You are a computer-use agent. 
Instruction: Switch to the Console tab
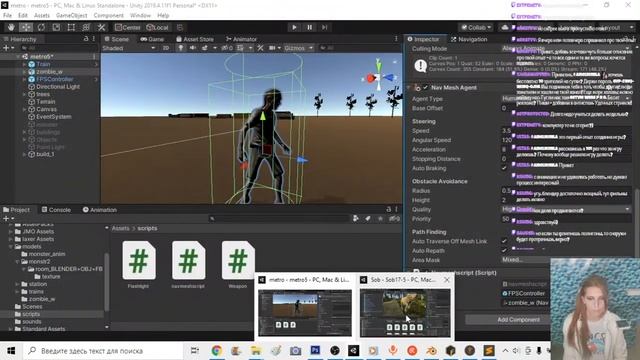point(56,210)
